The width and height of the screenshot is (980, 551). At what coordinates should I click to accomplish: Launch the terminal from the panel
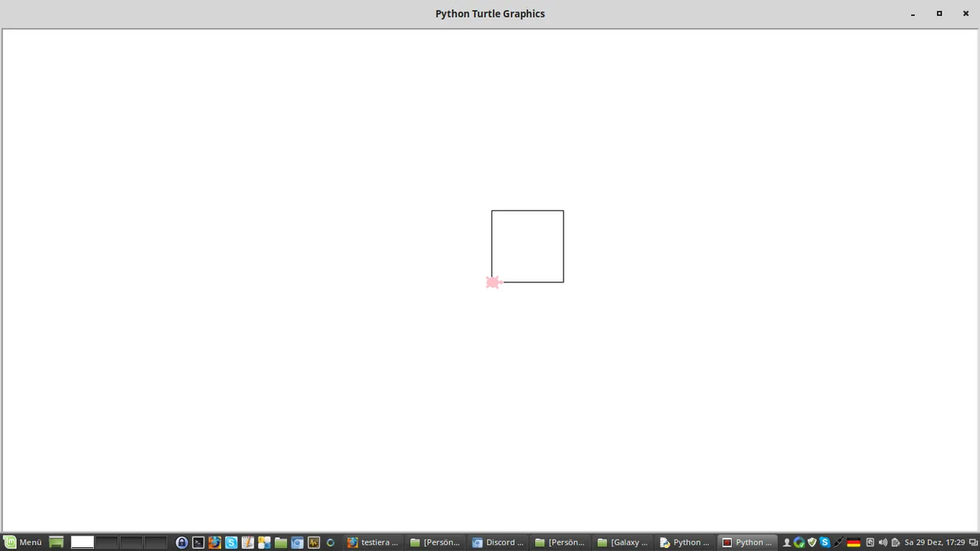click(198, 542)
